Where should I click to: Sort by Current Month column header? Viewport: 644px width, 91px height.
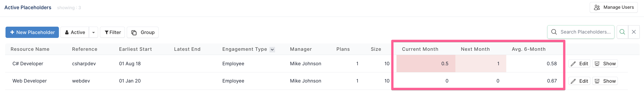(420, 49)
